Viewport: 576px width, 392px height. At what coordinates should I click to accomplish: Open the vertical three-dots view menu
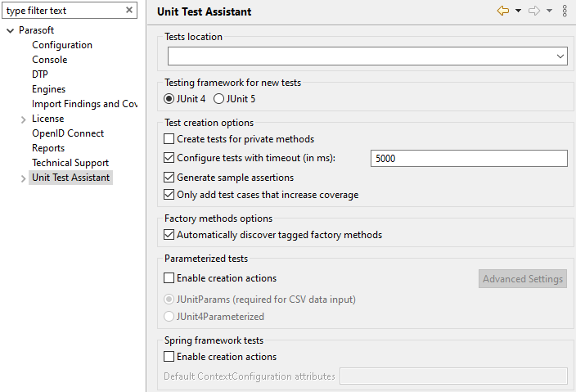point(565,11)
